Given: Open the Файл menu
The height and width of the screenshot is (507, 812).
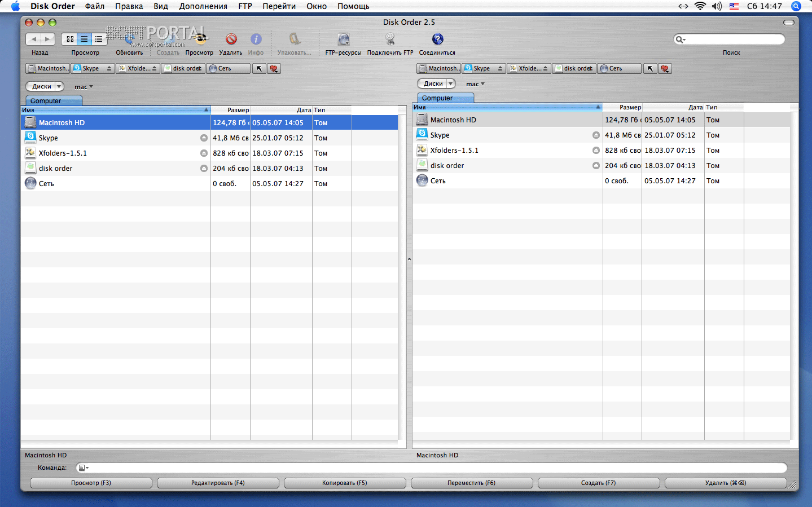Looking at the screenshot, I should click(95, 6).
